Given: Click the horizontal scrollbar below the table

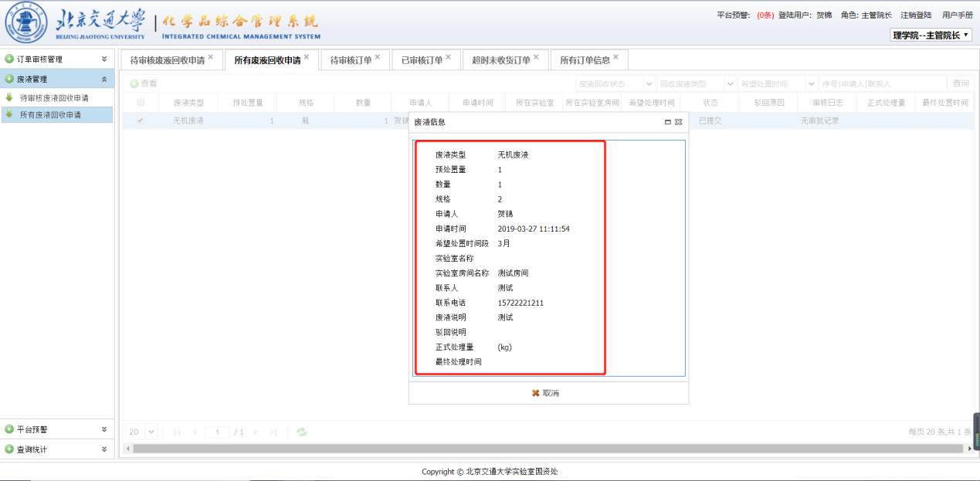Looking at the screenshot, I should tap(541, 448).
